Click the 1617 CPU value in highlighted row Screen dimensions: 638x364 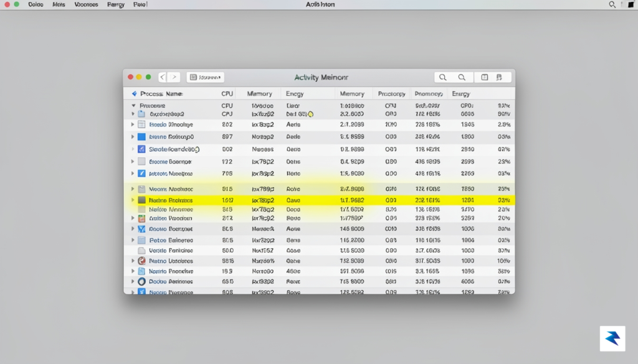click(x=227, y=200)
